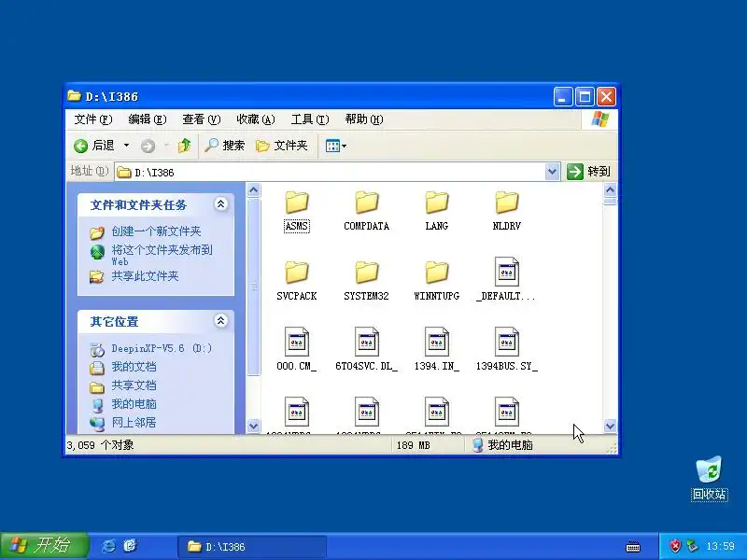The width and height of the screenshot is (747, 560).
Task: Click the tray icon beside the clock
Action: click(692, 546)
